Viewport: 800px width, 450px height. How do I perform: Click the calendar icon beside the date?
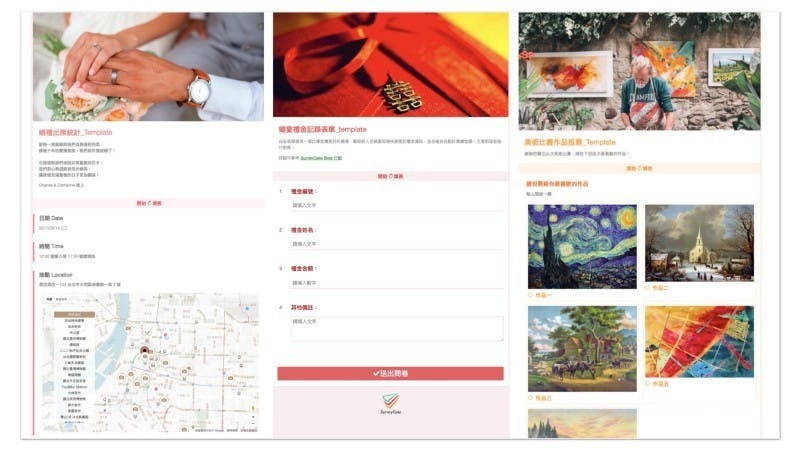[64, 228]
